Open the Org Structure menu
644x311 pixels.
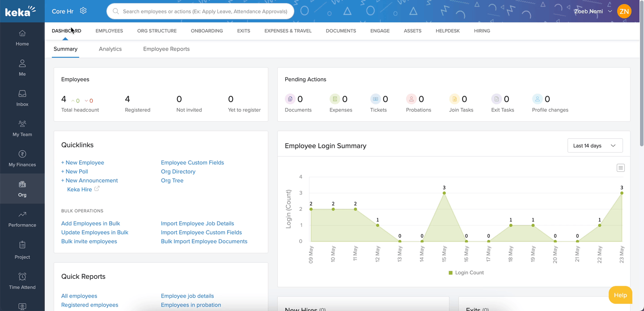point(157,31)
